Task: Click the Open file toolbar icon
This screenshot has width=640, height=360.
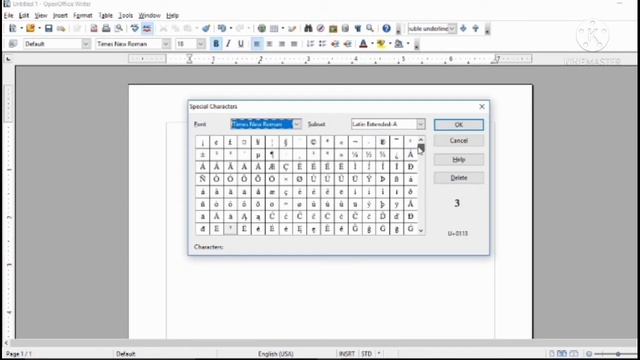Action: (31, 28)
